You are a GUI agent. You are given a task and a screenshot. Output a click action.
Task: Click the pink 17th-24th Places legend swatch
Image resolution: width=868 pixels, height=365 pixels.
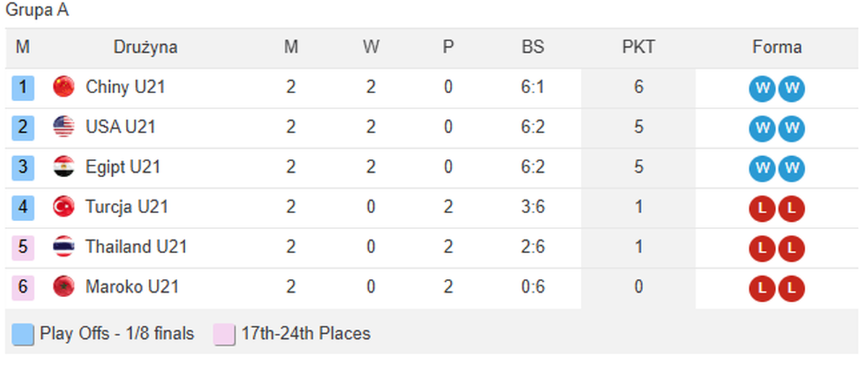point(224,335)
